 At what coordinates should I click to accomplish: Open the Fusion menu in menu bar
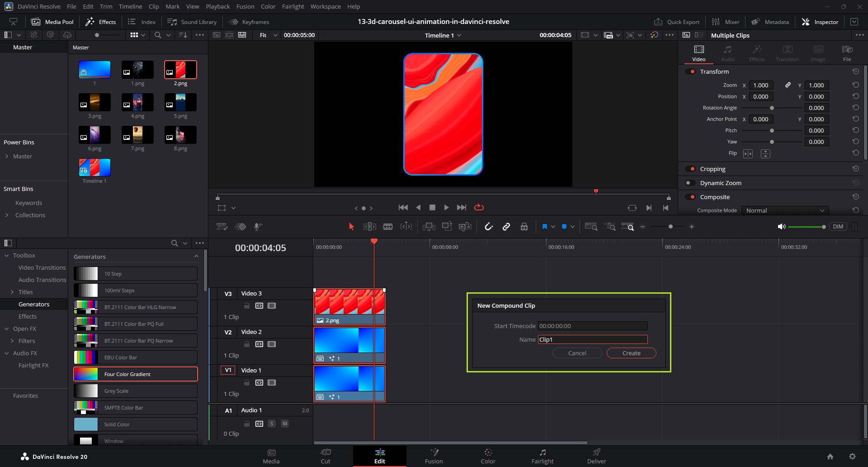(x=245, y=6)
